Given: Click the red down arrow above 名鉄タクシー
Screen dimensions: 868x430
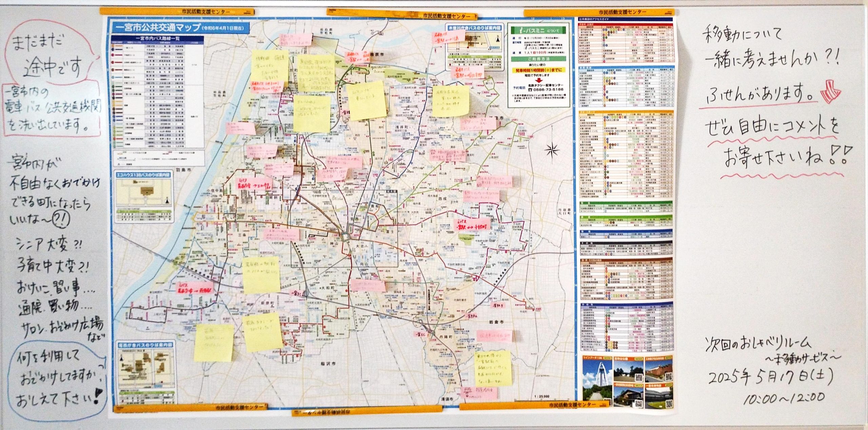Looking at the screenshot, I should [539, 80].
